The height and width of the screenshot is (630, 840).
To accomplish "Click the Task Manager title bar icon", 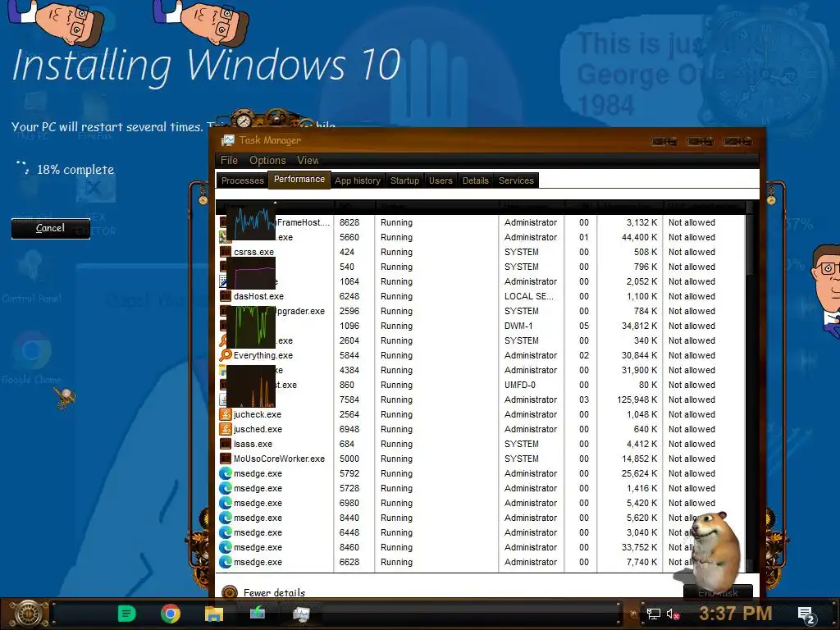I will click(x=228, y=140).
